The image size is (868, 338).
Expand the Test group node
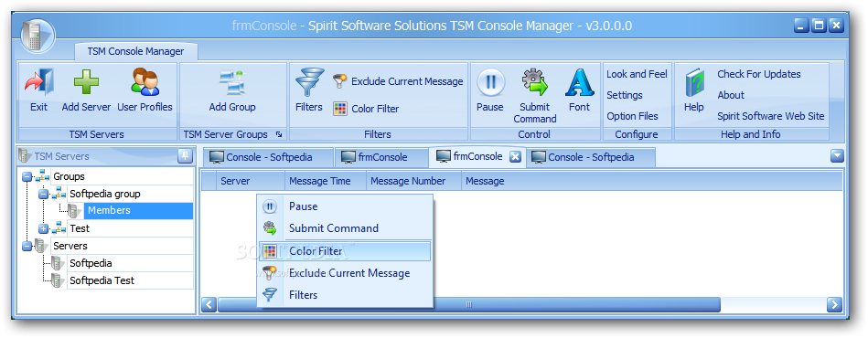pyautogui.click(x=43, y=228)
